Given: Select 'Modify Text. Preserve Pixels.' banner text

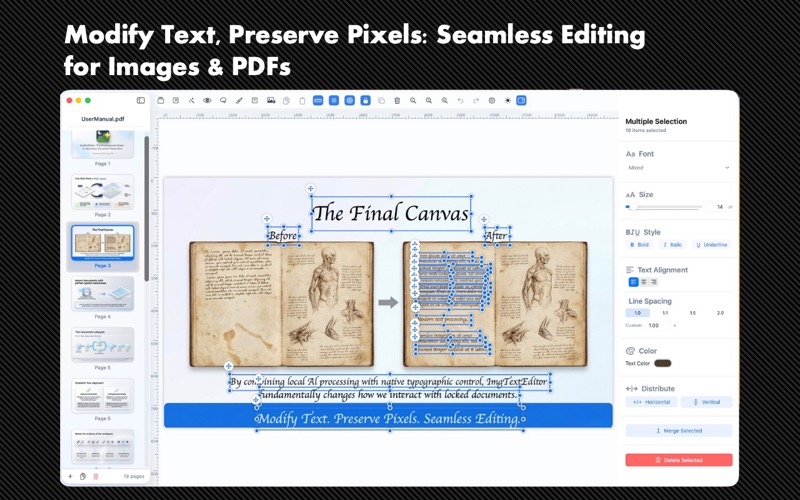Looking at the screenshot, I should point(389,419).
